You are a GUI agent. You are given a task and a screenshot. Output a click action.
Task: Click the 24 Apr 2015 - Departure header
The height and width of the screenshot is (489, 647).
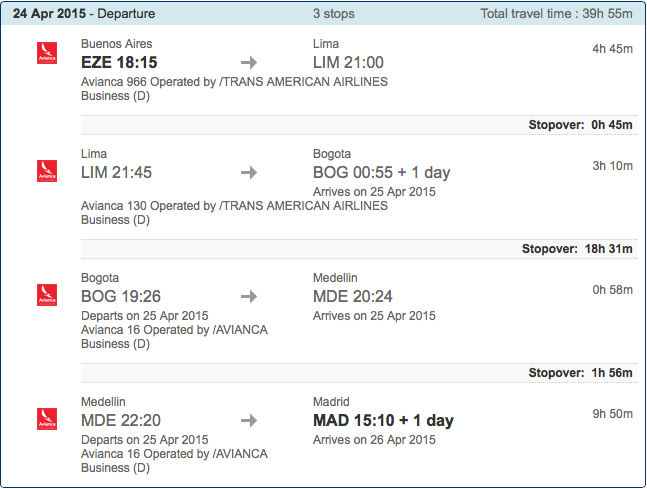[84, 14]
